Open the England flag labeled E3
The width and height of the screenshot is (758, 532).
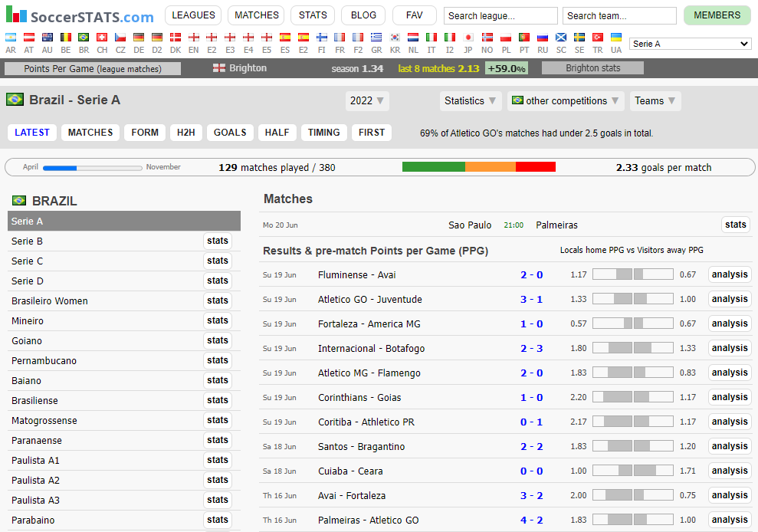[x=230, y=38]
